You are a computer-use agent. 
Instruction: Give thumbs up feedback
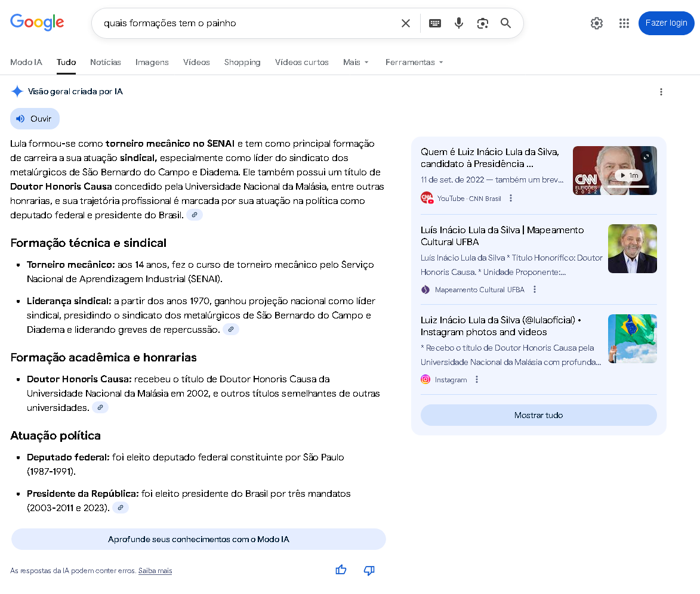[x=341, y=570]
